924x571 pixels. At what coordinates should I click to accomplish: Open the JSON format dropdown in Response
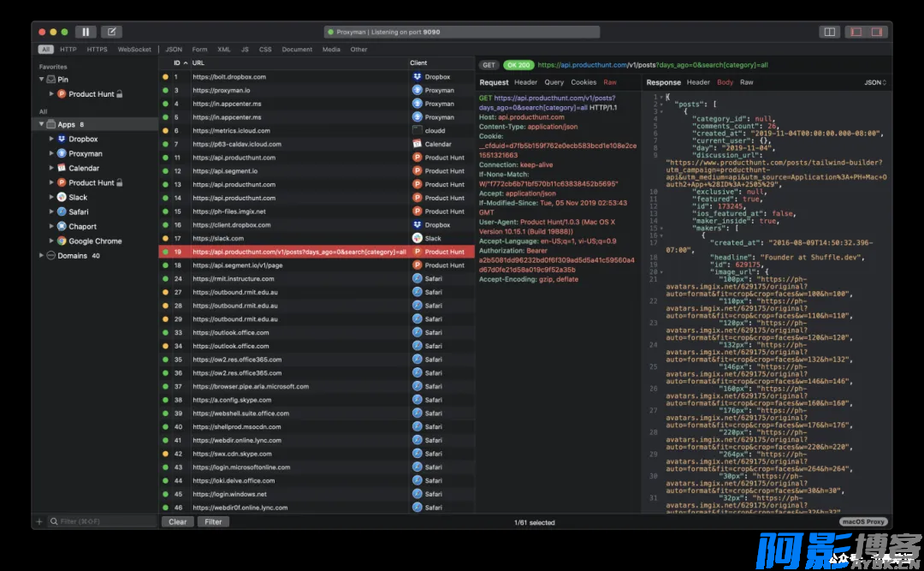875,82
